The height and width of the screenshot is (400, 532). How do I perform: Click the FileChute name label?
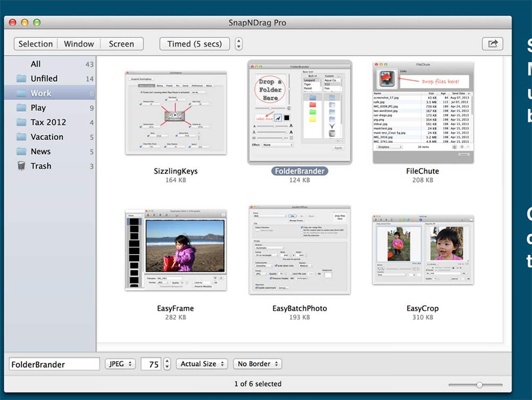point(422,171)
